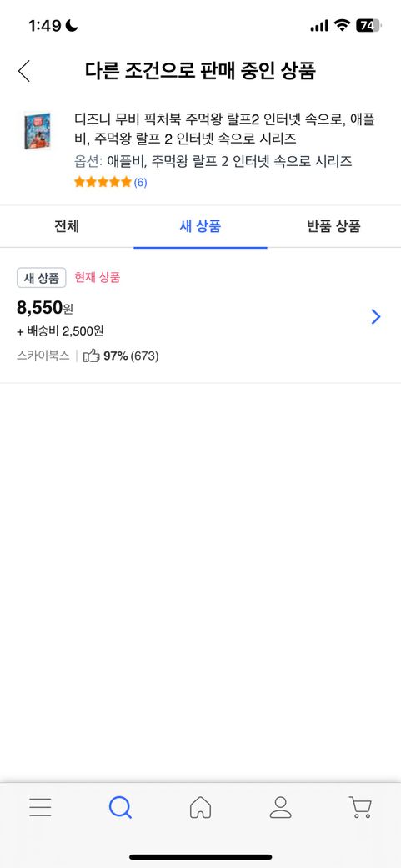Select the 새 상품 tab
The width and height of the screenshot is (401, 868).
pyautogui.click(x=200, y=226)
